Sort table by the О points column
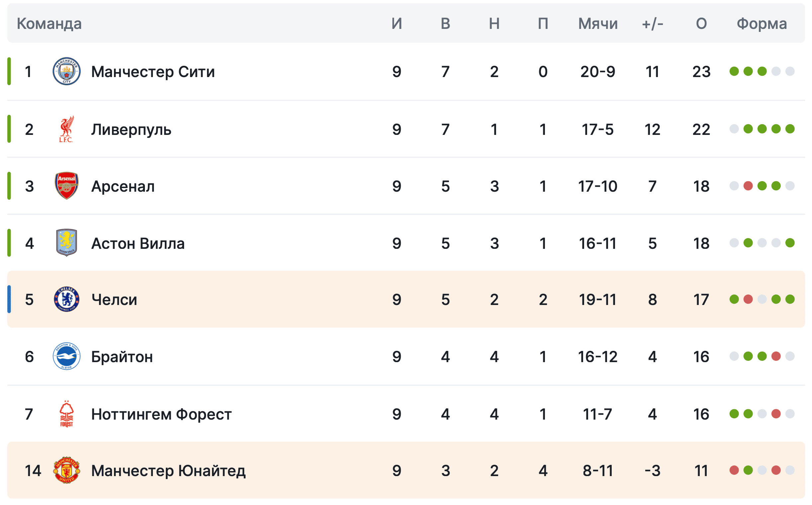Screen dimensions: 812x505 coord(701,24)
